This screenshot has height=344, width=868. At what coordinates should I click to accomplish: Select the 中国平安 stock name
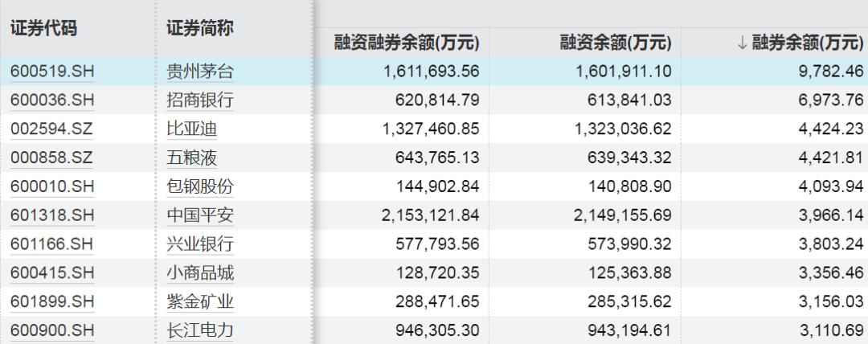[200, 215]
